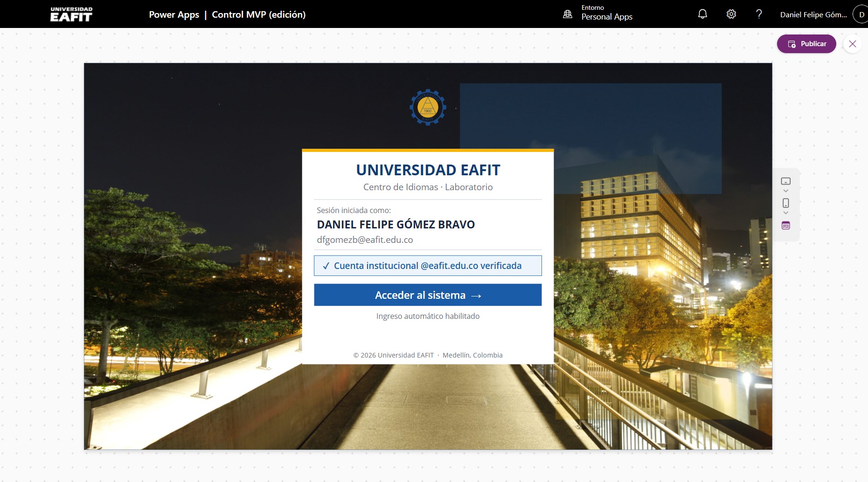Viewport: 868px width, 482px height.
Task: Open the help question mark
Action: [x=759, y=14]
